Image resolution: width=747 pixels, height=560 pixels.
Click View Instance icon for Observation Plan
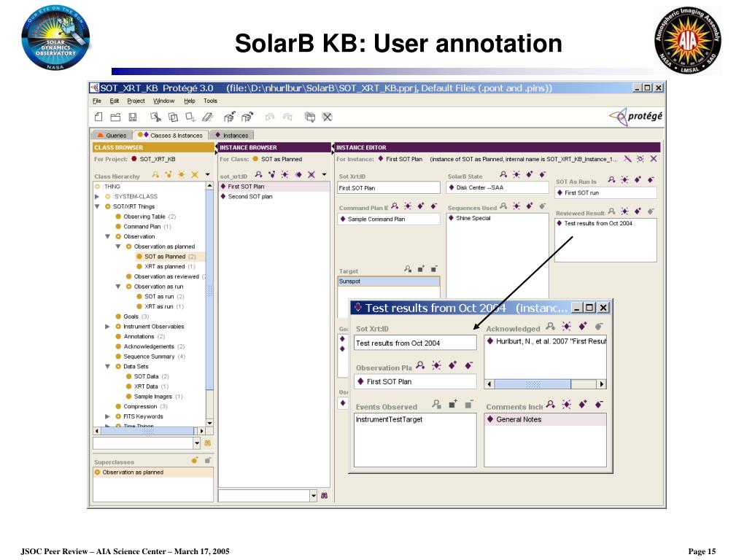click(420, 365)
